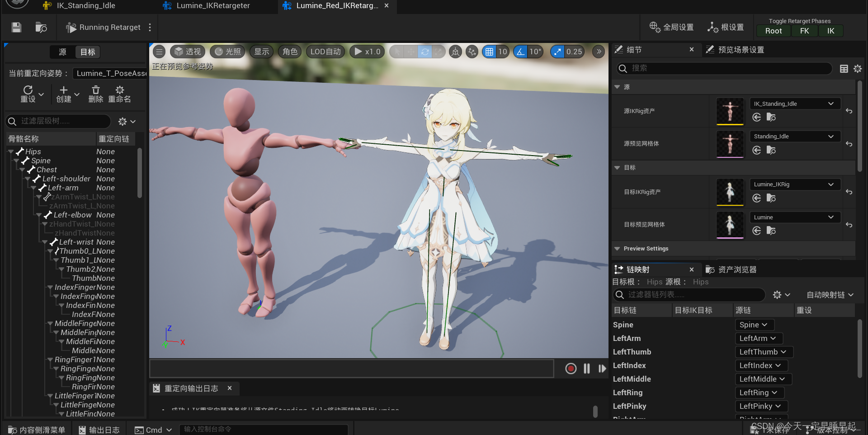Open the viewport hamburger menu

[x=159, y=52]
